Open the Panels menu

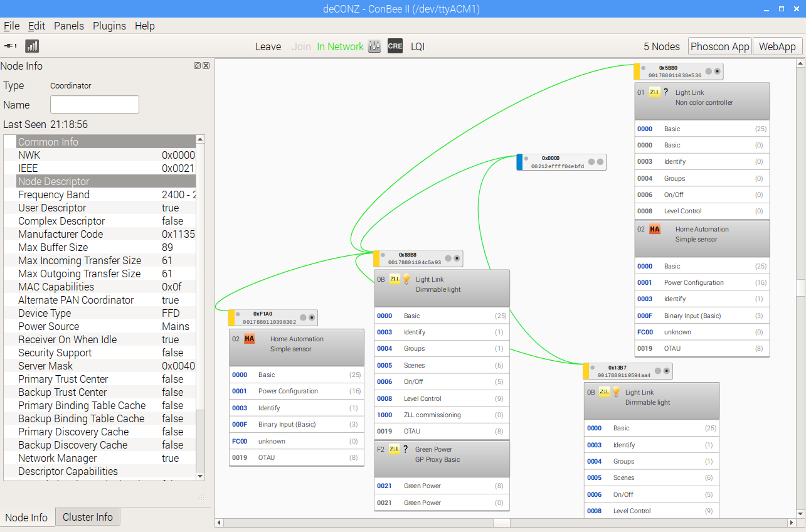(69, 26)
